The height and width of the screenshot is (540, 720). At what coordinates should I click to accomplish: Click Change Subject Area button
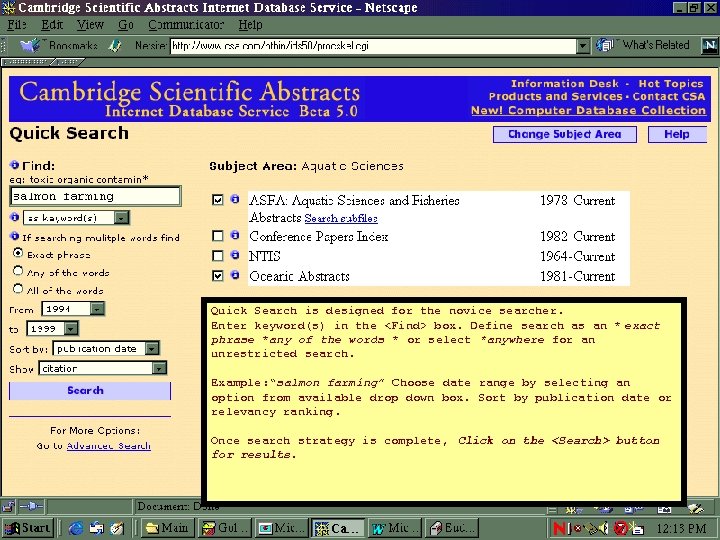(x=565, y=135)
